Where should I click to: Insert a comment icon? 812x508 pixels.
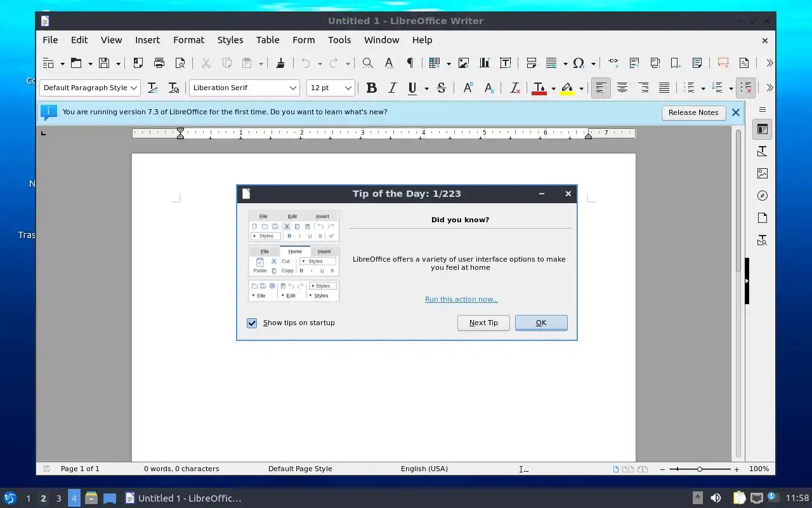tap(723, 63)
